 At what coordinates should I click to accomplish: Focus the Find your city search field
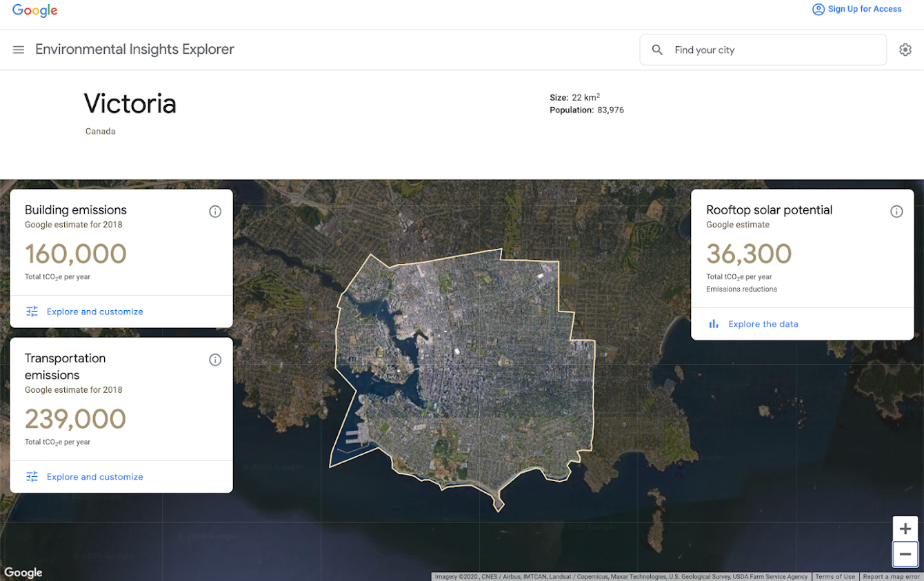point(763,50)
